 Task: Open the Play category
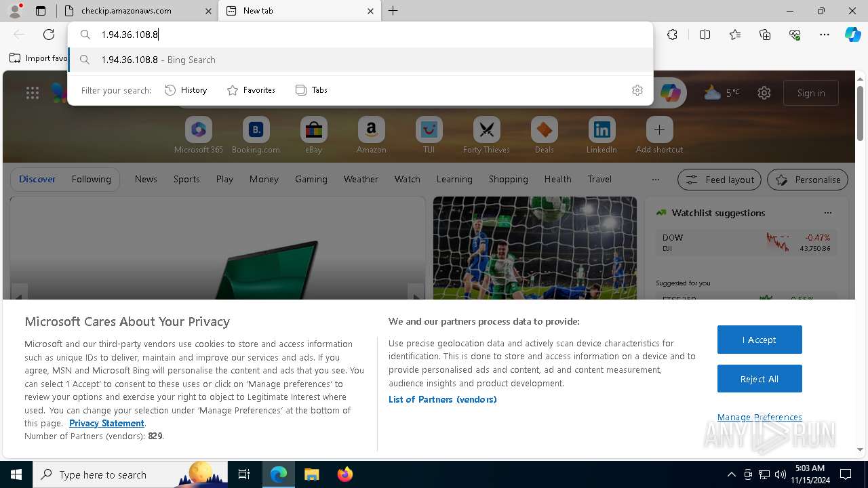[x=224, y=179]
